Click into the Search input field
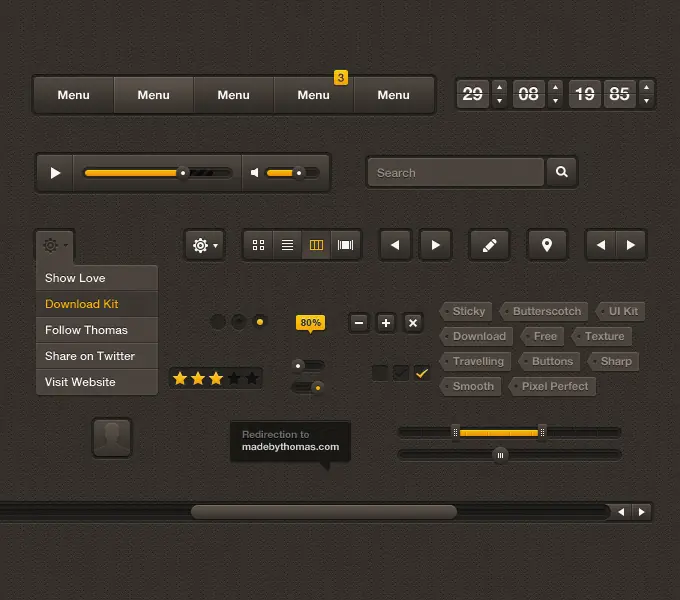The height and width of the screenshot is (600, 680). point(456,172)
